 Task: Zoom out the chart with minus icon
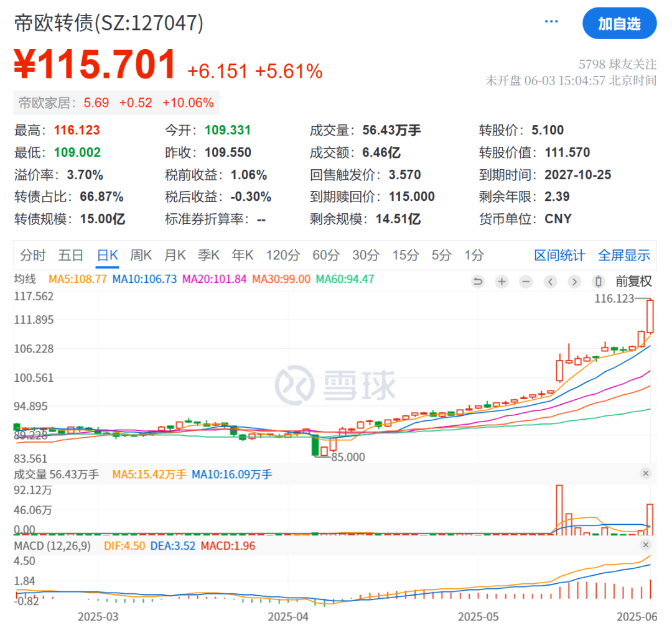coord(526,282)
